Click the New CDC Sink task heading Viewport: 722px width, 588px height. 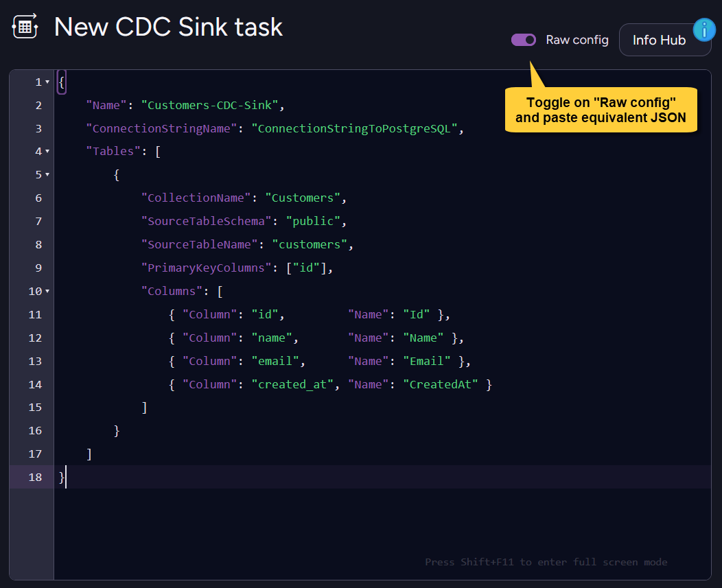[168, 27]
